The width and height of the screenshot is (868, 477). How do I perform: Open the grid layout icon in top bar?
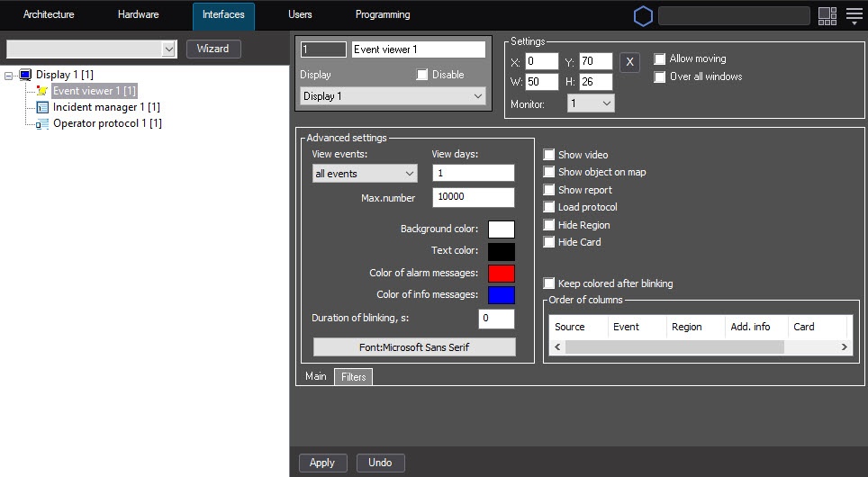(827, 15)
